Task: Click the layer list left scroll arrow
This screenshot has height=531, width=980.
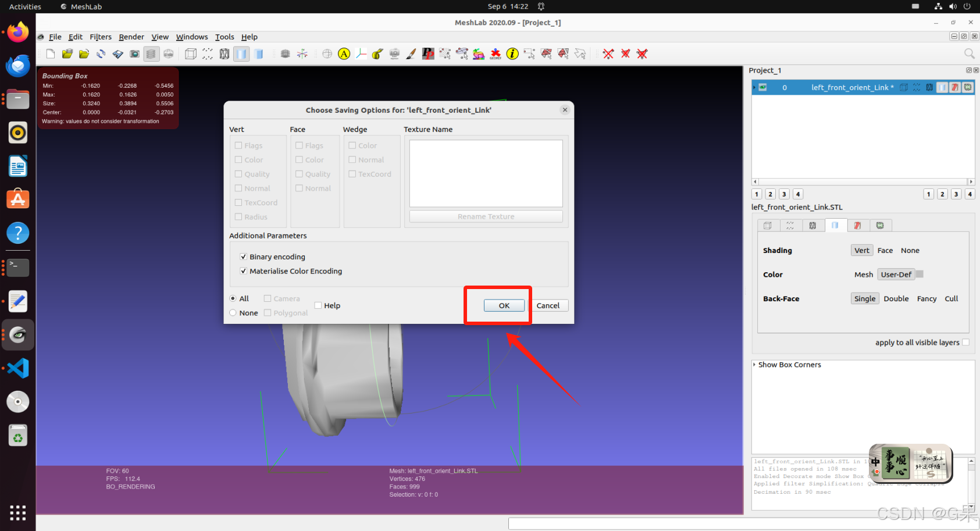Action: 755,182
